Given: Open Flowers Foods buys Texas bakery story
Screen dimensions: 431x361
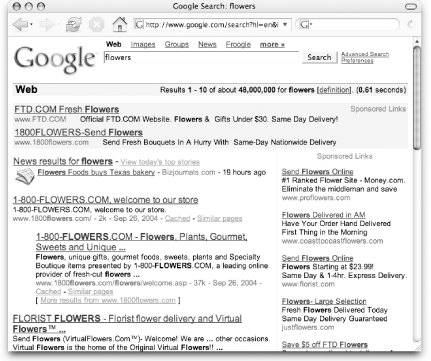Looking at the screenshot, I should (96, 172).
